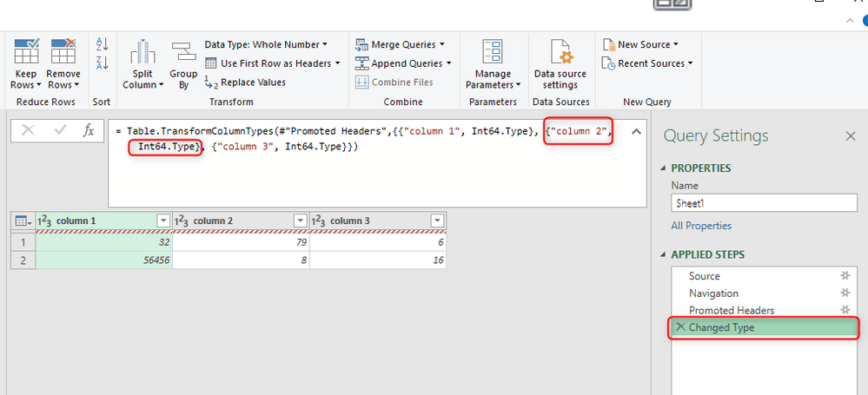
Task: Open filter dropdown for column 1
Action: click(163, 221)
